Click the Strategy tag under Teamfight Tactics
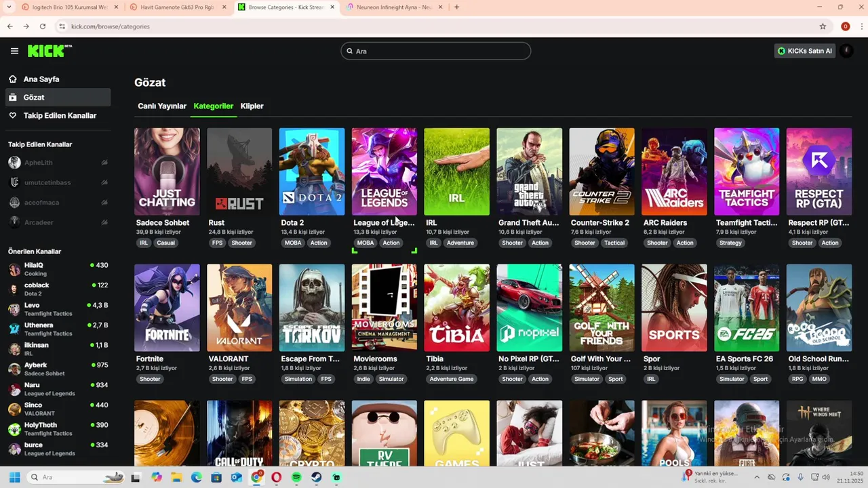Screen dimensions: 868x488 730,243
